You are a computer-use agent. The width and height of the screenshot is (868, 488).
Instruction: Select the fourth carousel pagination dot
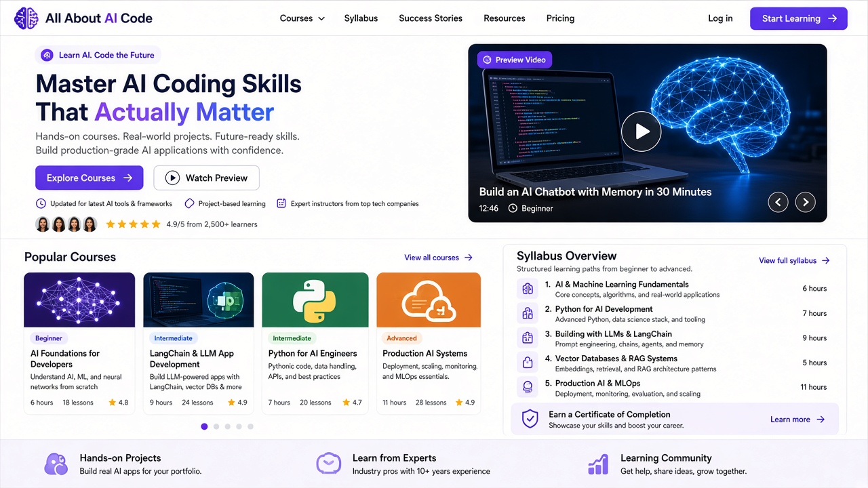[239, 426]
